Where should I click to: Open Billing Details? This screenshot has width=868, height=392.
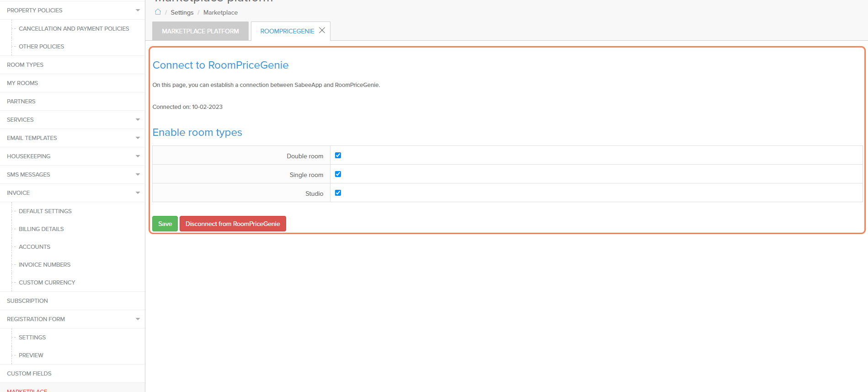(41, 229)
